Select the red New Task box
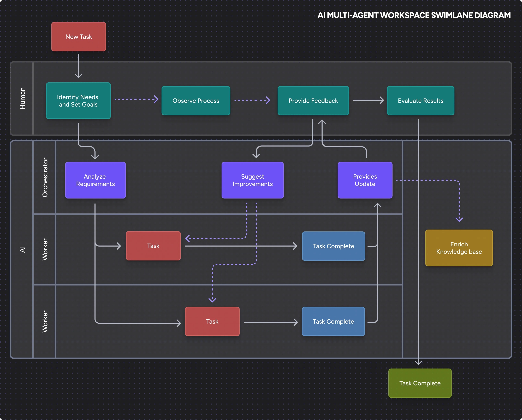Screen dimensions: 522x420 click(x=79, y=37)
